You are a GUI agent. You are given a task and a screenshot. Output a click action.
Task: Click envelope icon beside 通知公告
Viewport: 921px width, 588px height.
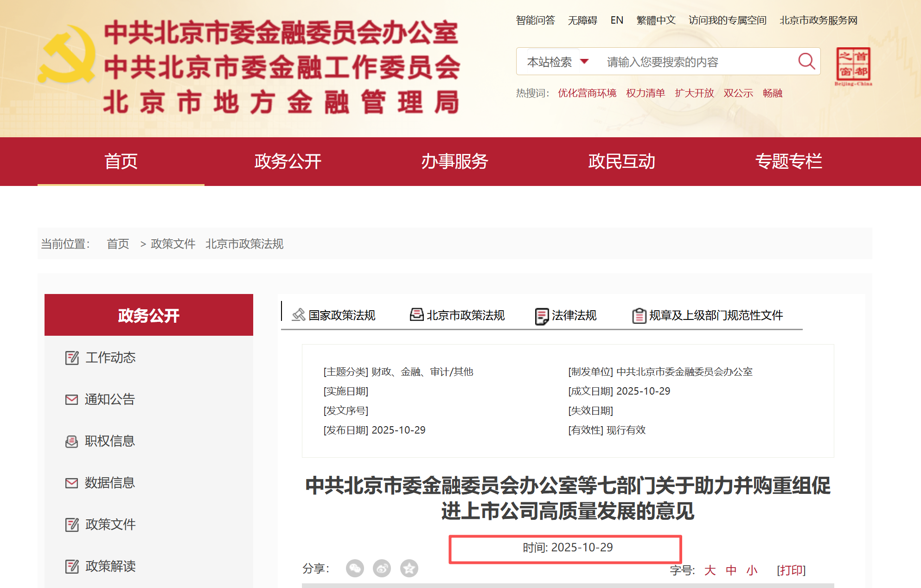click(71, 399)
